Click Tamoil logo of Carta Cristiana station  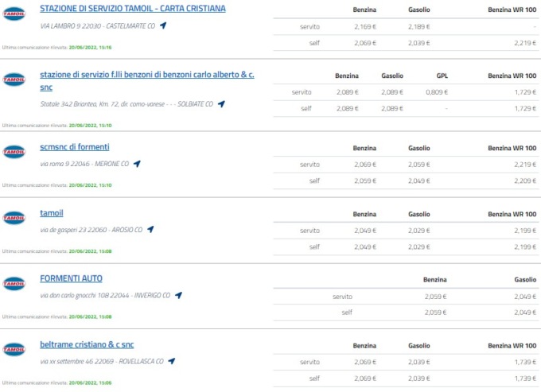[x=14, y=14]
